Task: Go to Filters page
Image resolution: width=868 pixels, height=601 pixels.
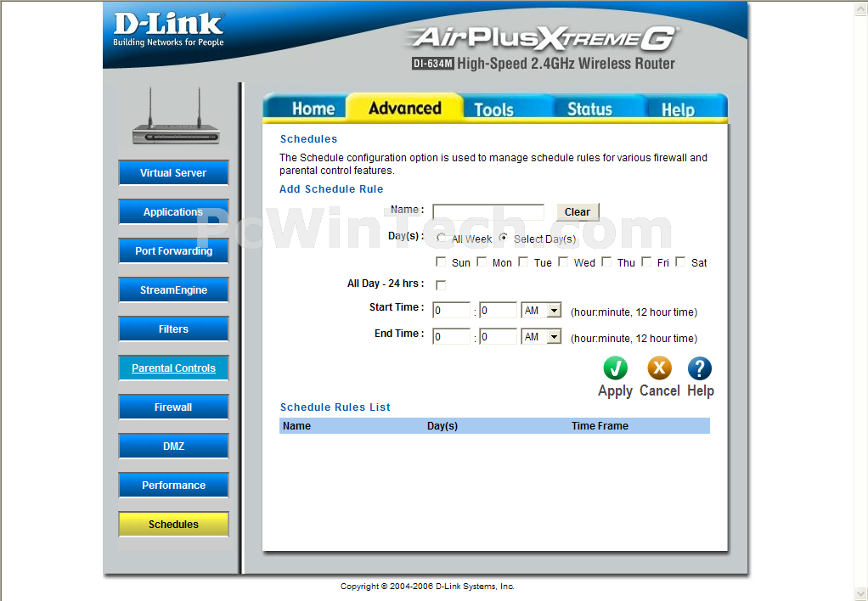Action: click(x=173, y=329)
